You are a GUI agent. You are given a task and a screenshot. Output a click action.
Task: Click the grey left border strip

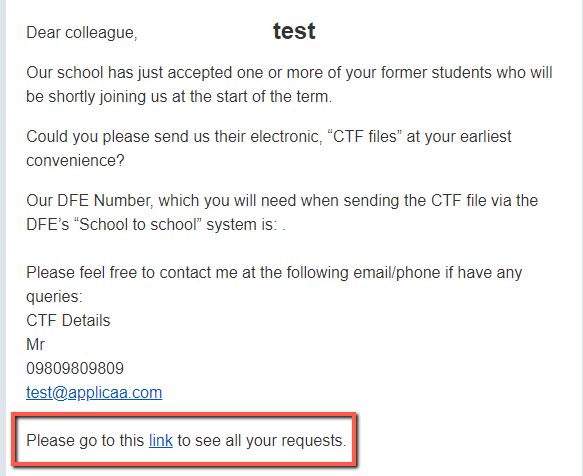[x=3, y=238]
